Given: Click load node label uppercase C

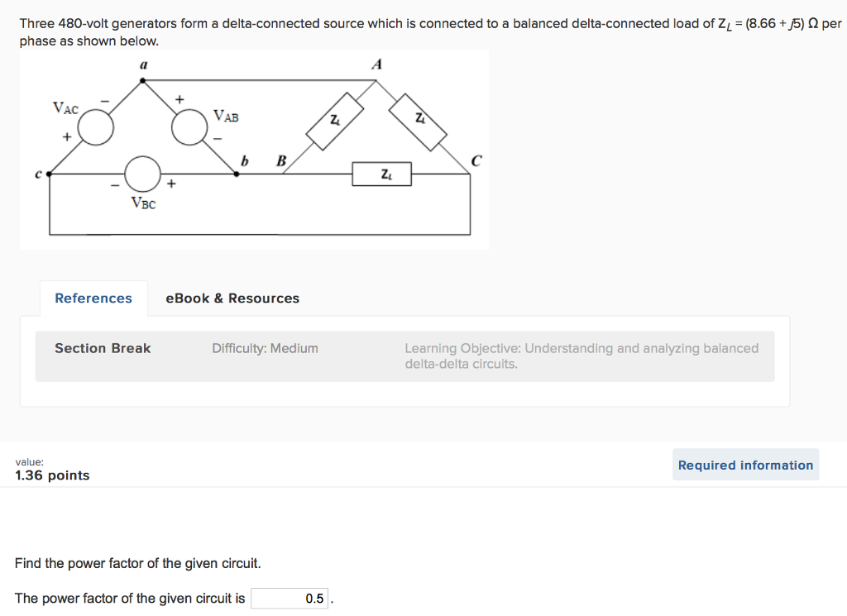Looking at the screenshot, I should 475,160.
